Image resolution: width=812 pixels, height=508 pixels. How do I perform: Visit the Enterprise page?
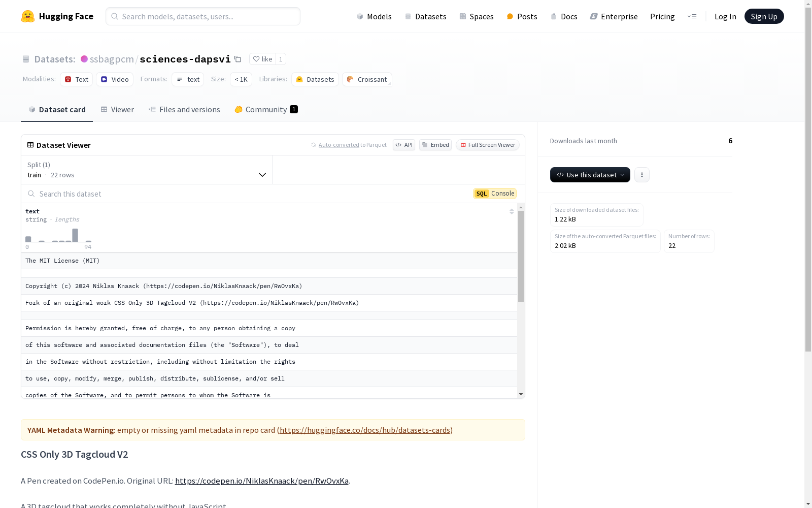[x=614, y=16]
